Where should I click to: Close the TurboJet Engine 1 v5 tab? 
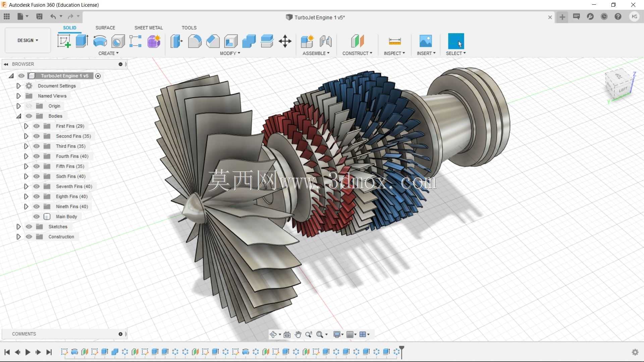coord(550,17)
